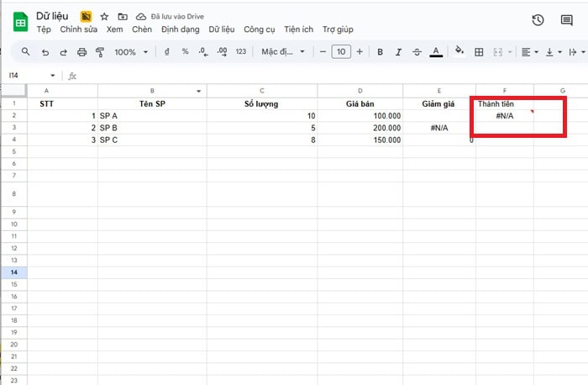Open the horizontal align dropdown
The image size is (588, 385).
[x=529, y=52]
